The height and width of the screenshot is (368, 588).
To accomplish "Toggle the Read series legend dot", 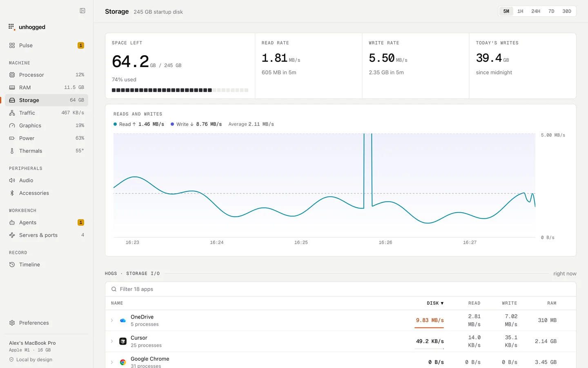I will point(115,124).
